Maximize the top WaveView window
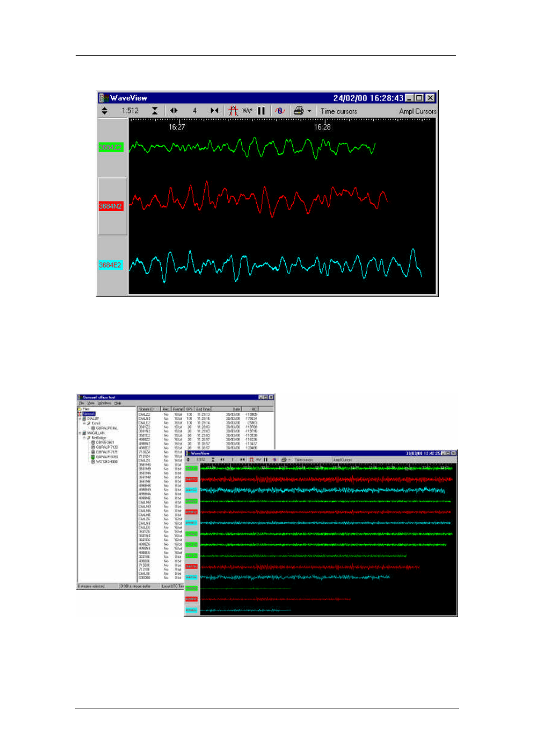This screenshot has height=756, width=534. point(419,98)
